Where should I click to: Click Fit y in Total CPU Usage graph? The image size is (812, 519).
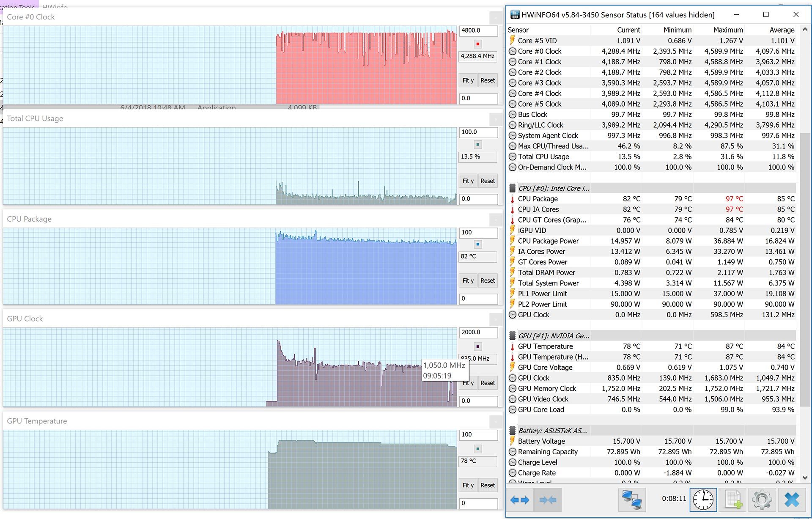(468, 181)
